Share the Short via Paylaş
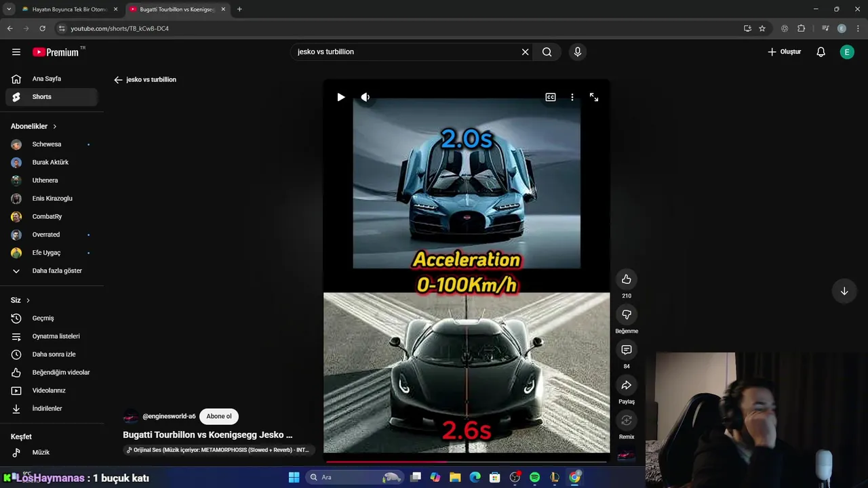The width and height of the screenshot is (868, 488). [627, 385]
